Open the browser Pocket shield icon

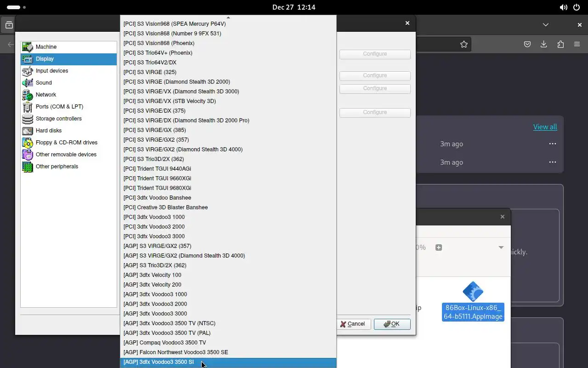pyautogui.click(x=527, y=44)
